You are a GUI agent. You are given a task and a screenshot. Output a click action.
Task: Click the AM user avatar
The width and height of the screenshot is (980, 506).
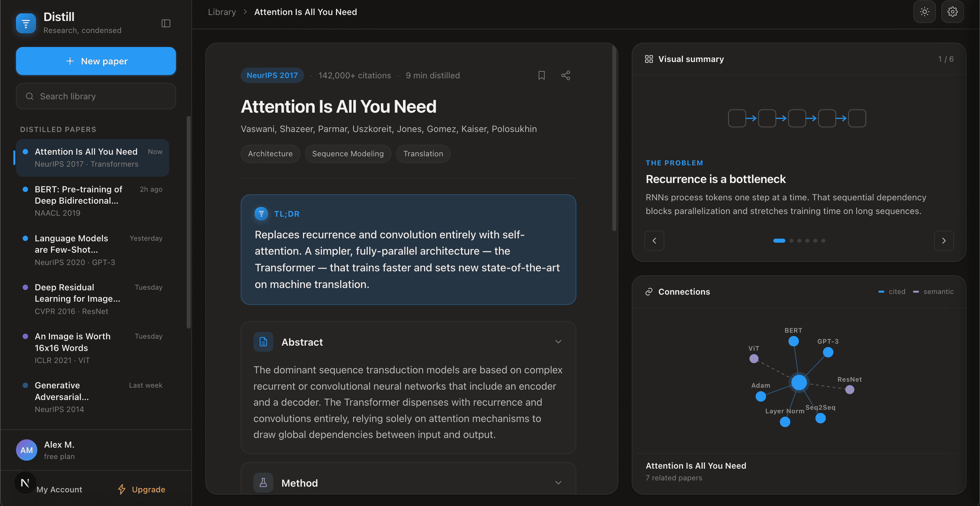(x=27, y=450)
